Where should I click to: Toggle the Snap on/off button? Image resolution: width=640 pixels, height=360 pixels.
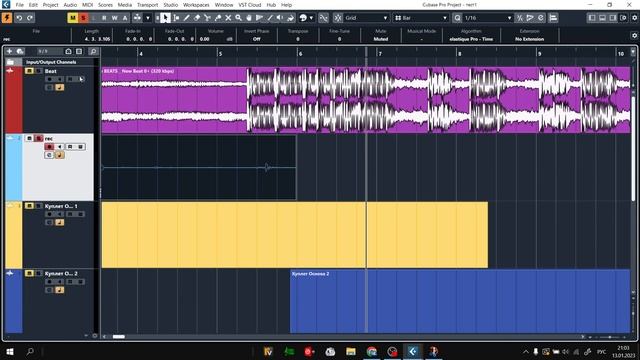coord(338,18)
